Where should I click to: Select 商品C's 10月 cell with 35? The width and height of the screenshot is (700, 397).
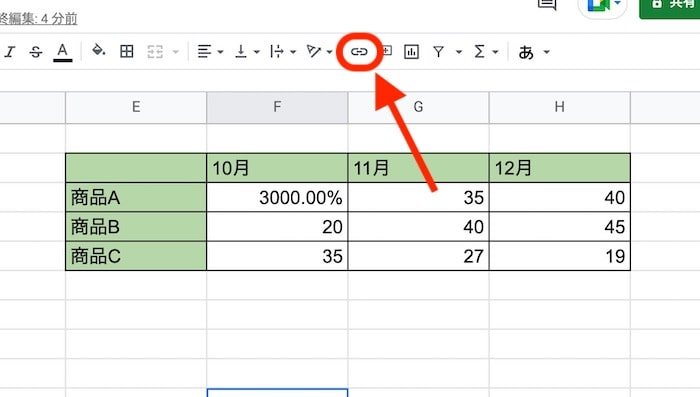(x=277, y=256)
